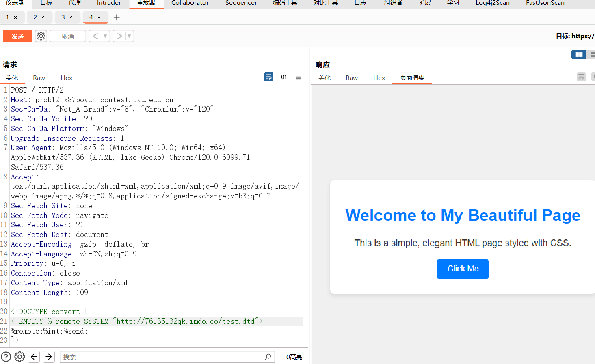Open request settings gear next to 发送

coord(41,36)
